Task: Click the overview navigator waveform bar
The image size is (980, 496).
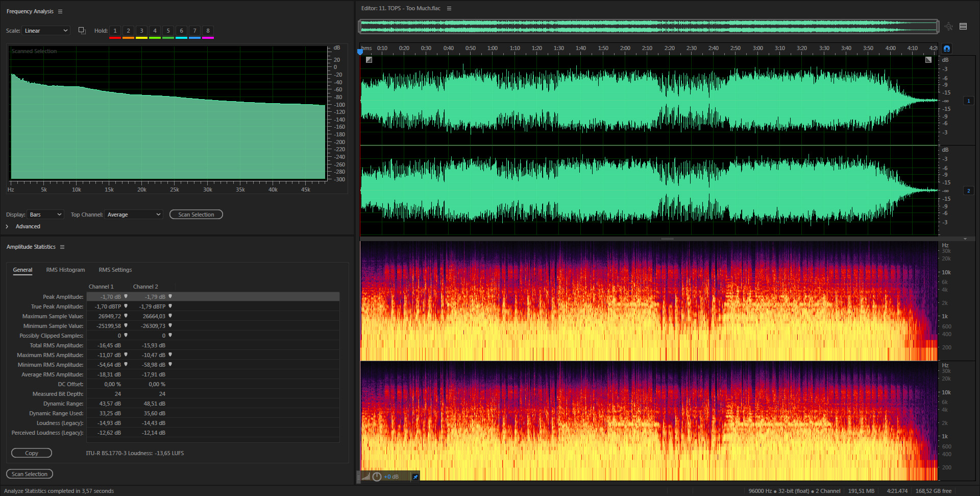Action: coord(649,27)
